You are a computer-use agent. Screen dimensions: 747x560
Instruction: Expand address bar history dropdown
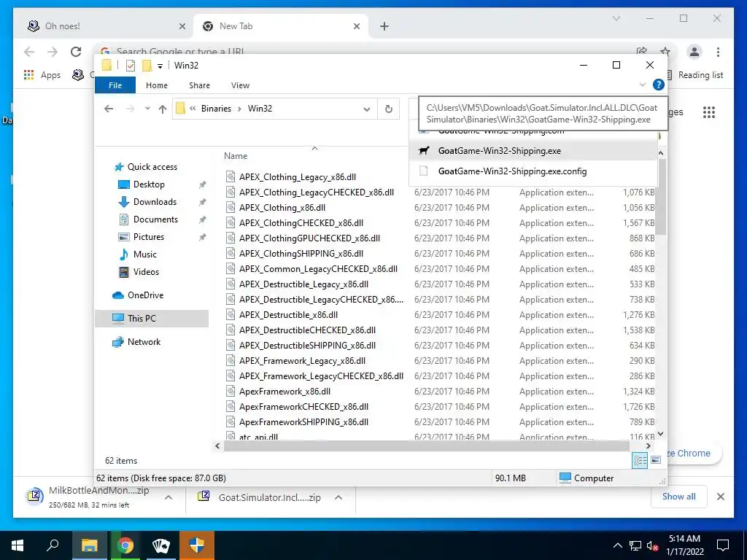(366, 109)
